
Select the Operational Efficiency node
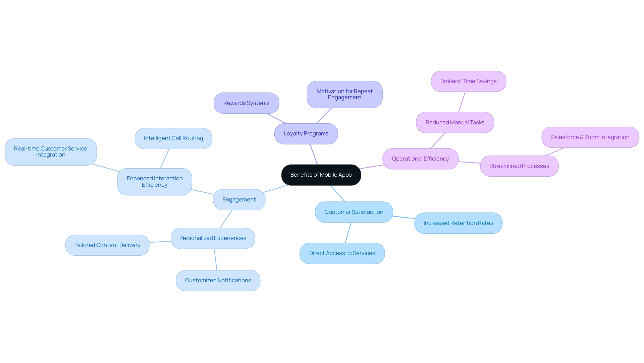tap(420, 158)
